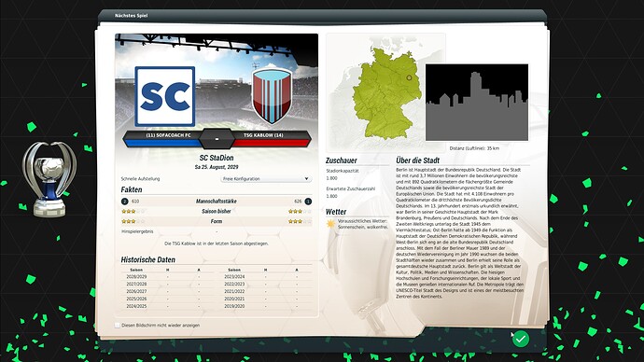
Task: Select the '2024/2025' season row
Action: pyautogui.click(x=168, y=306)
